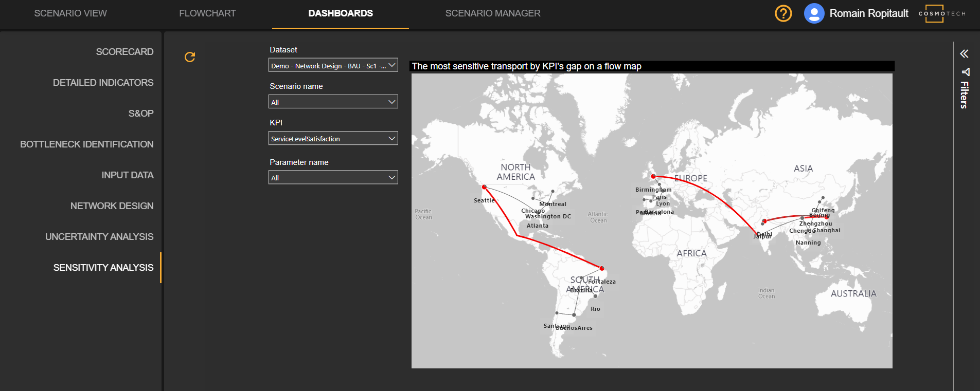Click the red Birmingham node on map
The width and height of the screenshot is (980, 391).
click(653, 176)
